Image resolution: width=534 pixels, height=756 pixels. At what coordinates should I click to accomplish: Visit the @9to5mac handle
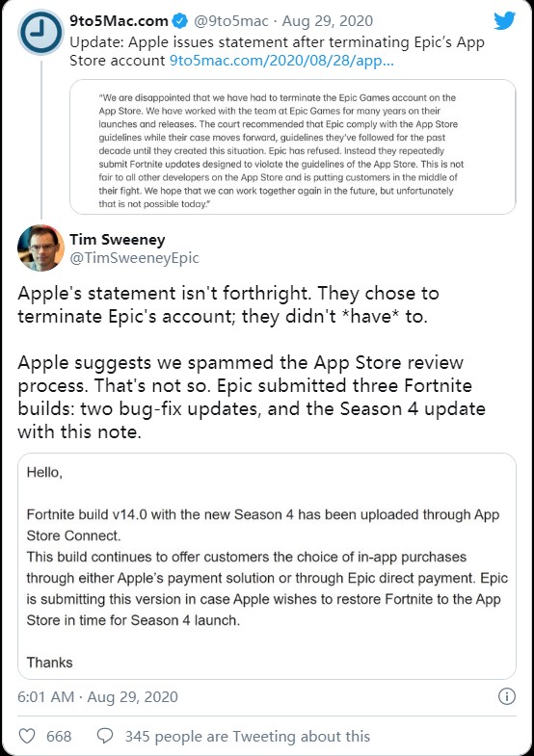[230, 21]
